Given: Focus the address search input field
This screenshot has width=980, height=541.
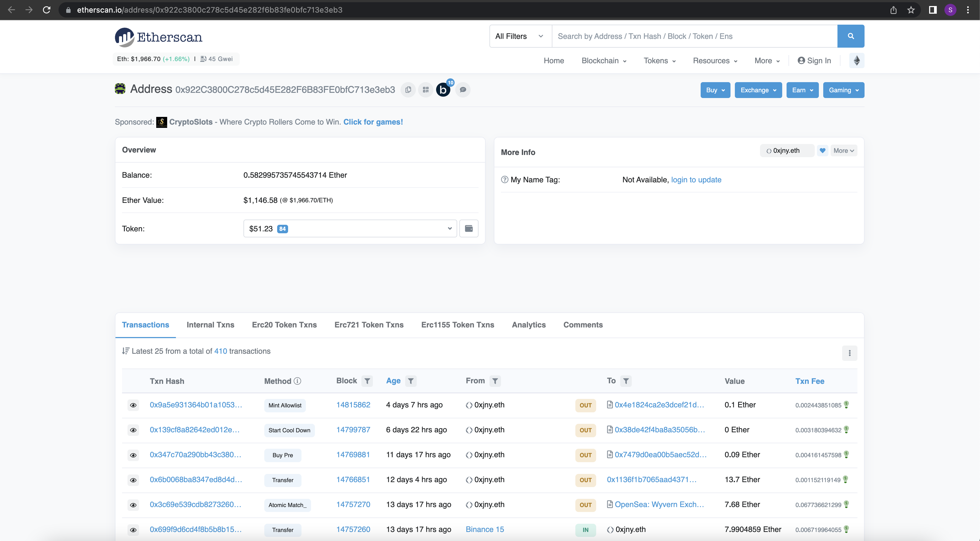Looking at the screenshot, I should click(694, 36).
